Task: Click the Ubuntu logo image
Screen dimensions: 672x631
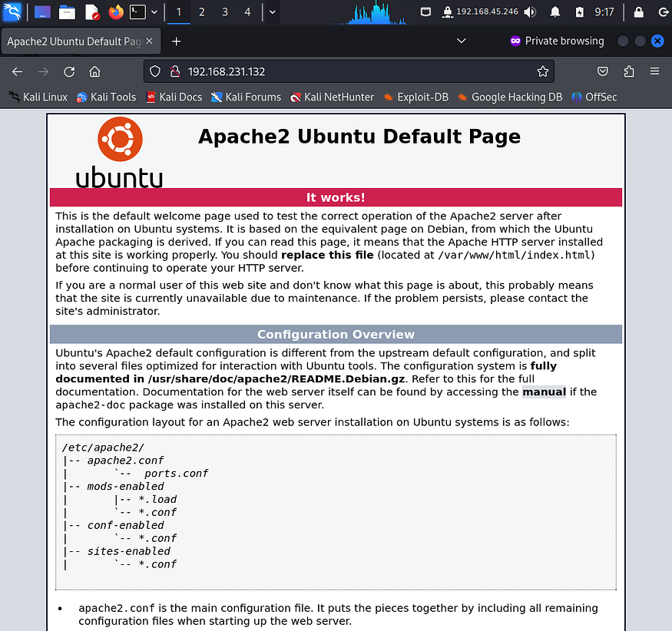Action: pos(120,152)
